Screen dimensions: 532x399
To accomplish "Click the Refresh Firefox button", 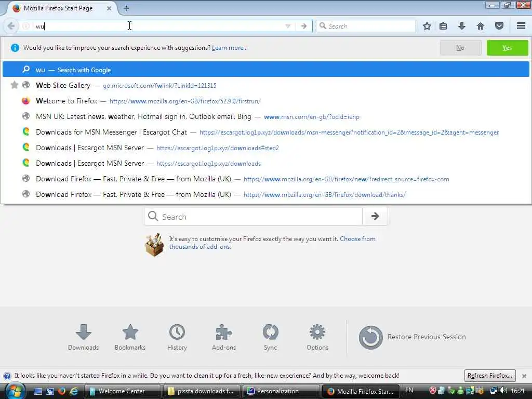I will point(490,376).
